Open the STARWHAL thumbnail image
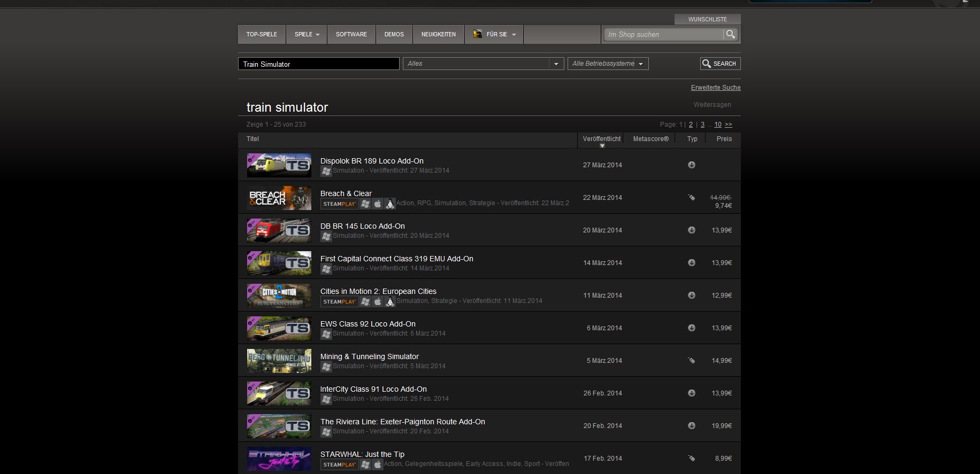 tap(279, 459)
